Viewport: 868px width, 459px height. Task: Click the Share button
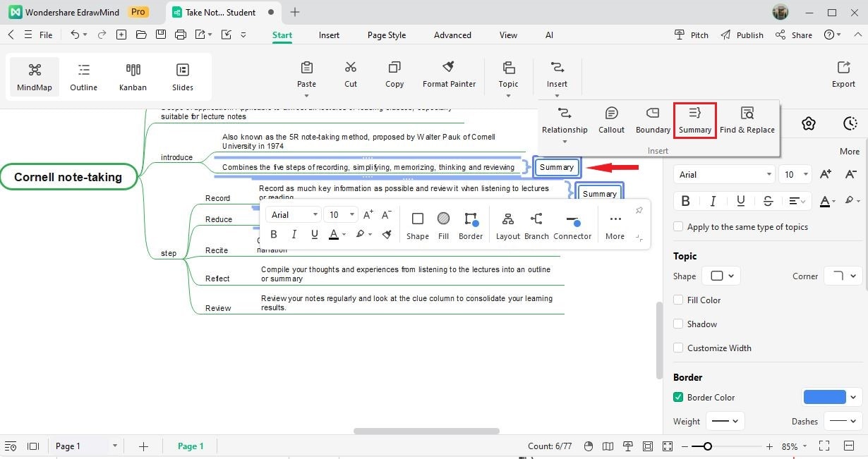(x=794, y=35)
